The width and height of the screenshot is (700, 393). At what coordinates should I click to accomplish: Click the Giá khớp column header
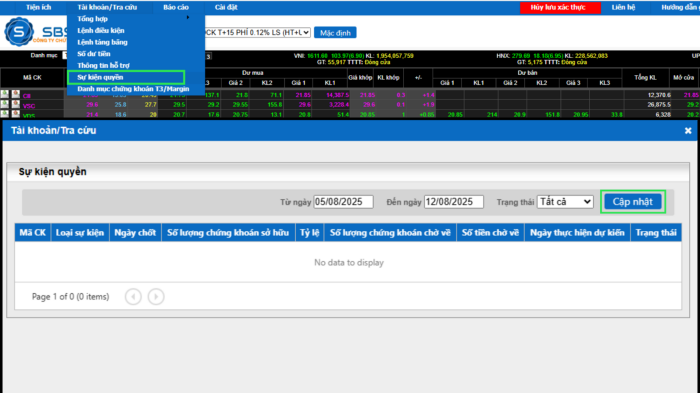[x=360, y=78]
